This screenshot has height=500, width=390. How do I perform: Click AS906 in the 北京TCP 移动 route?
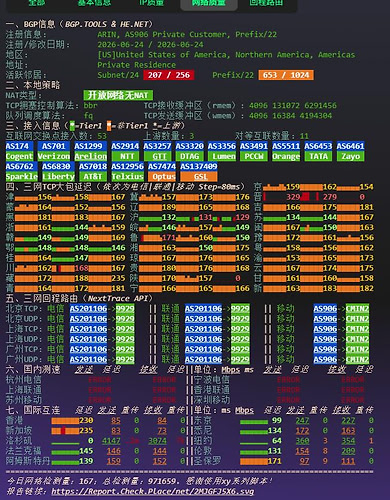[x=325, y=309]
